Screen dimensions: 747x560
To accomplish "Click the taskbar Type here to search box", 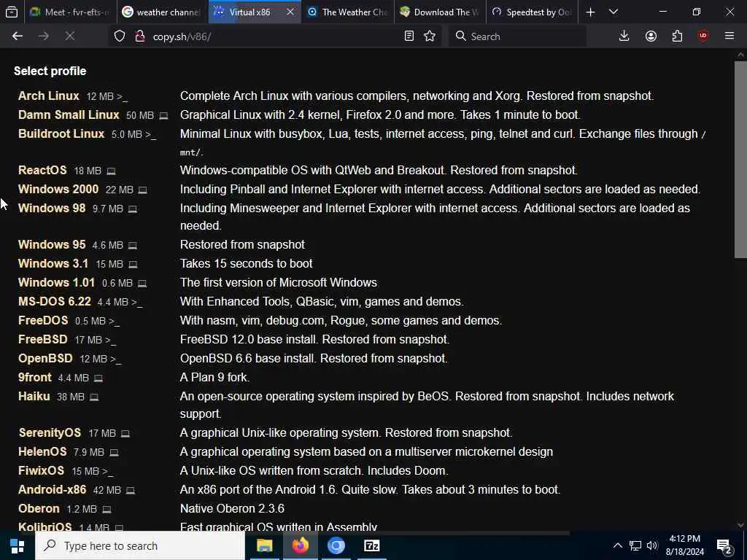I will [140, 545].
